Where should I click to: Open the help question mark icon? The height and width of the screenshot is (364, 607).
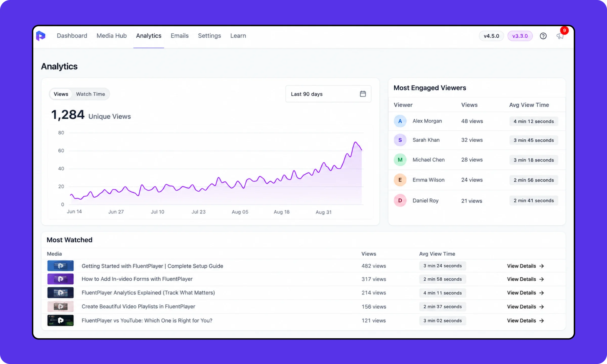543,36
